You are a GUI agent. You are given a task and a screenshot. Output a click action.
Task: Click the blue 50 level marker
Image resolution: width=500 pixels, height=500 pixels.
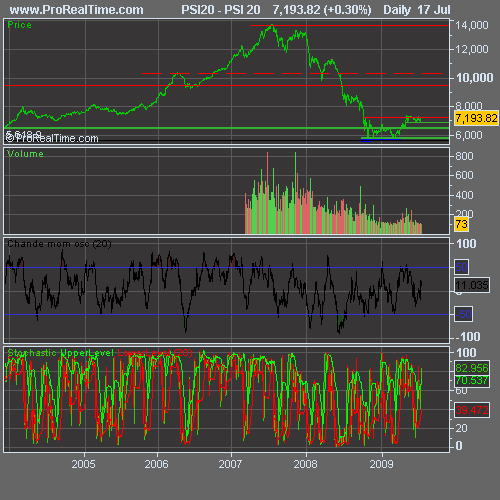pos(462,267)
